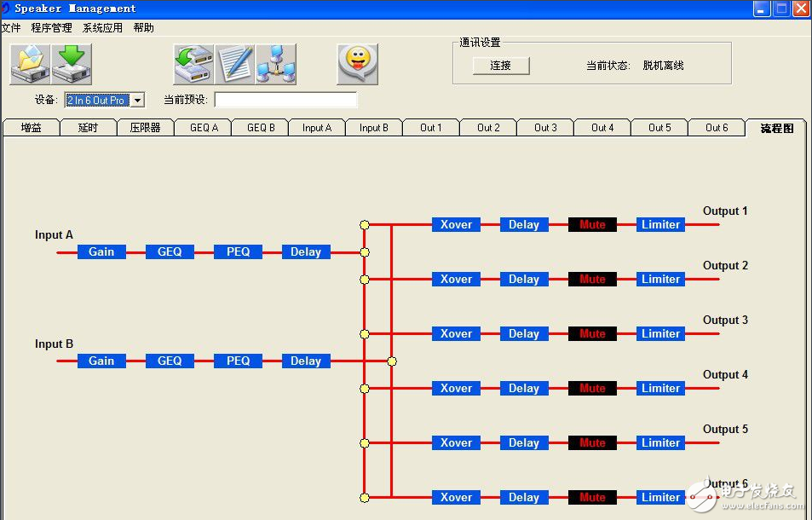The image size is (812, 520).
Task: Switch to the GEQ A tab
Action: point(203,127)
